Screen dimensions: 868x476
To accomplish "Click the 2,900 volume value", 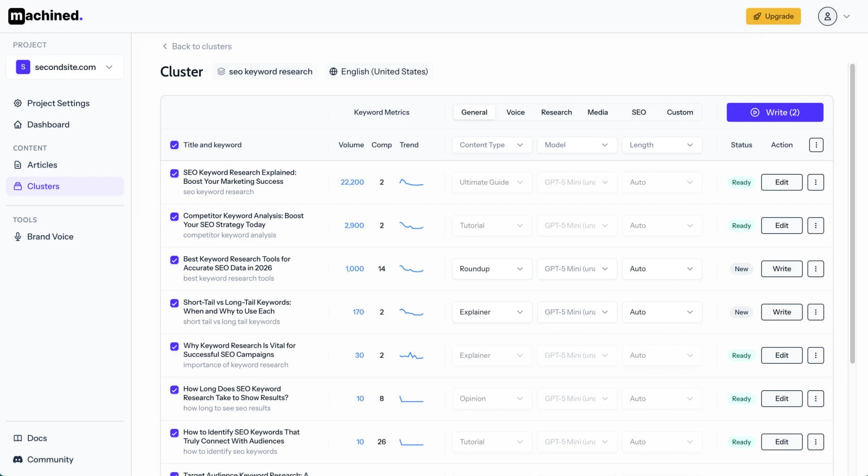I will tap(354, 226).
